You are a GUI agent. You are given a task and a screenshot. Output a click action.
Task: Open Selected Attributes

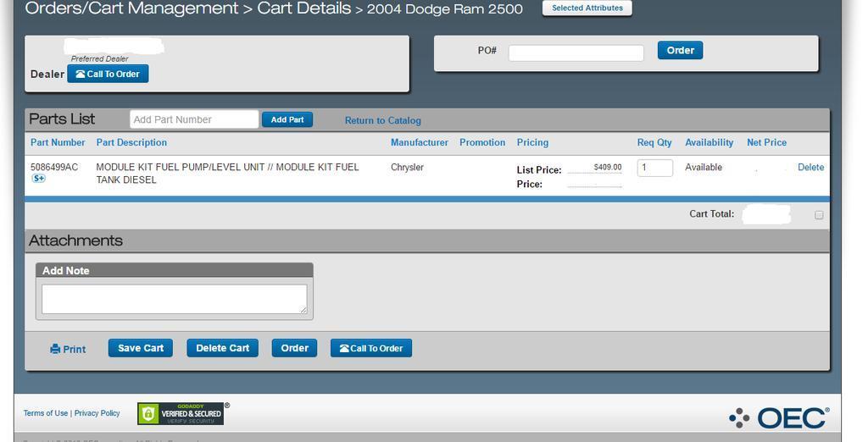pos(587,8)
